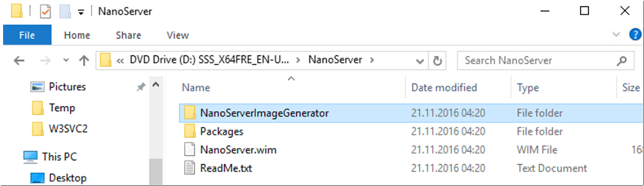Open the address bar history dropdown
The height and width of the screenshot is (186, 644).
pos(420,61)
